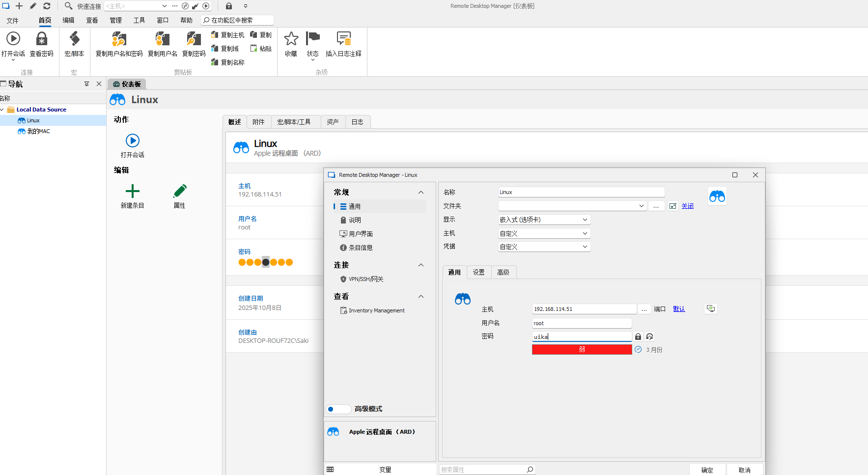Screen dimensions: 868x475
Task: Open the 帮助 ribbon tab
Action: pos(186,20)
